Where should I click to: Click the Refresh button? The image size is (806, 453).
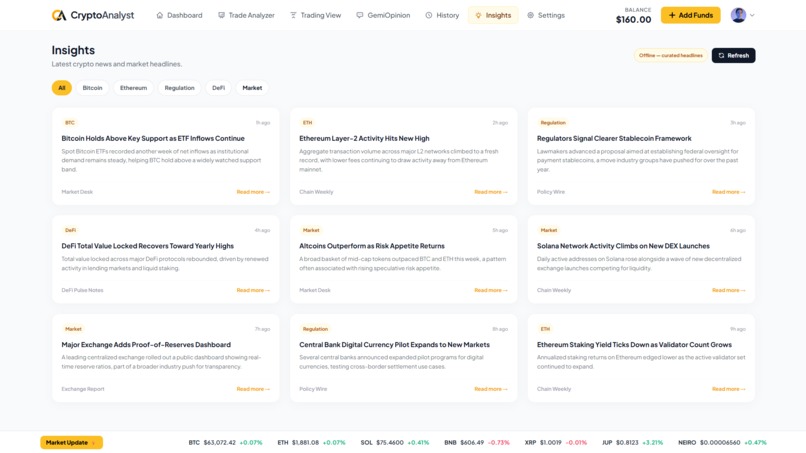[734, 56]
